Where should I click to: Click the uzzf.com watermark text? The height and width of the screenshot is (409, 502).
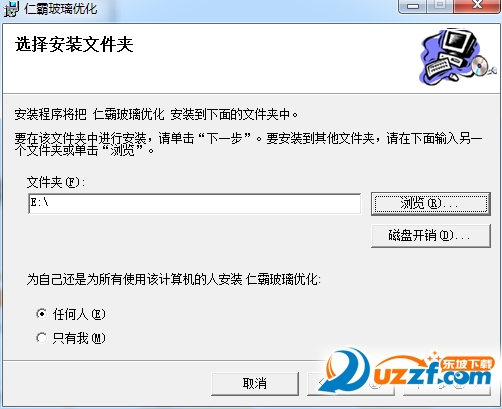[432, 378]
